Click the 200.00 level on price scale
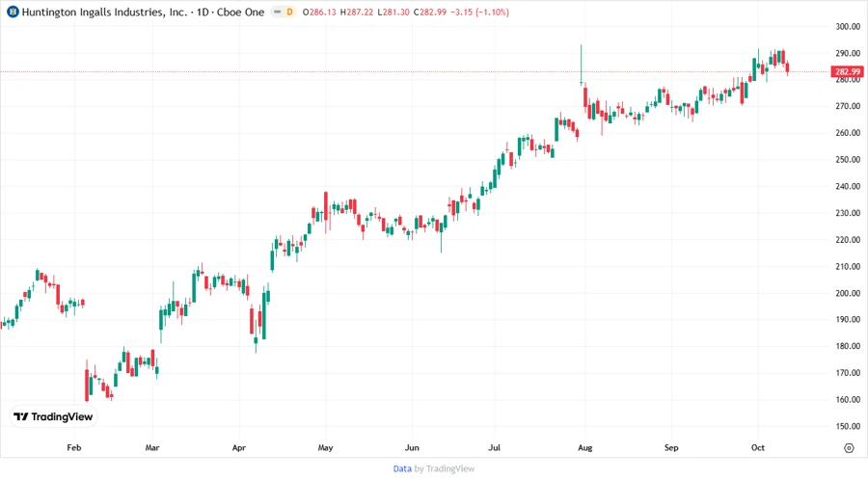The image size is (868, 480). (848, 293)
